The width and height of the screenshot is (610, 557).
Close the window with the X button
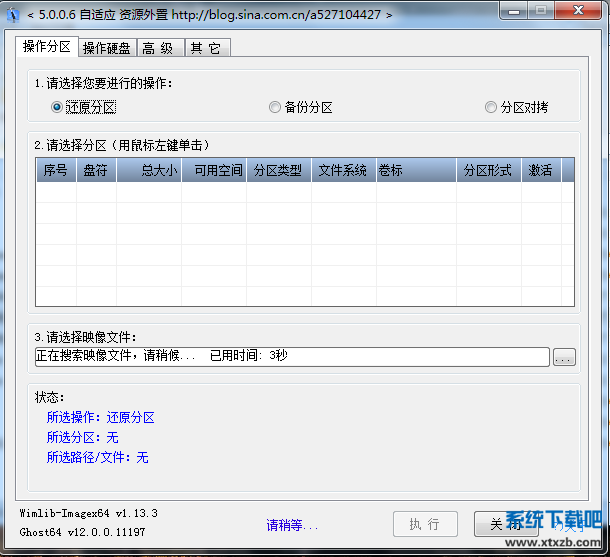[x=578, y=11]
